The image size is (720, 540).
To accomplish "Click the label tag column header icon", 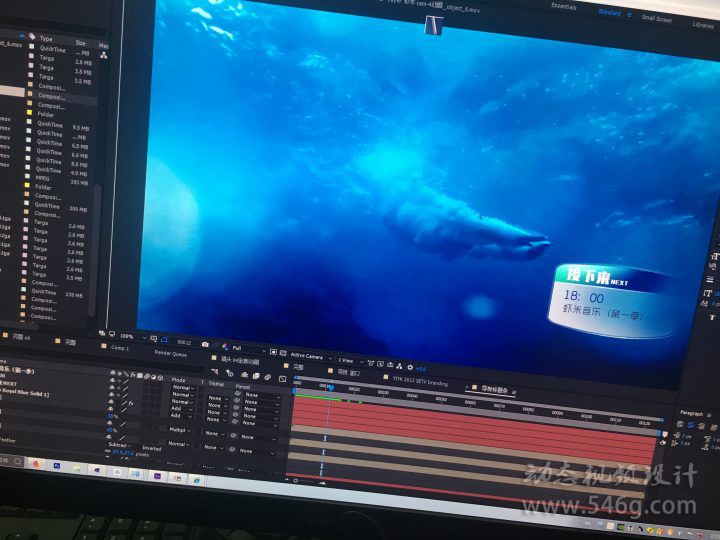I will (x=32, y=36).
